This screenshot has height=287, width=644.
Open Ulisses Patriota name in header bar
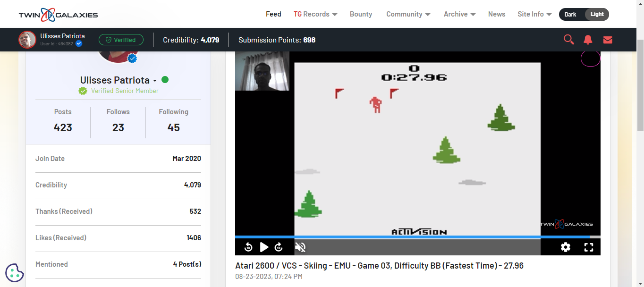tap(62, 36)
